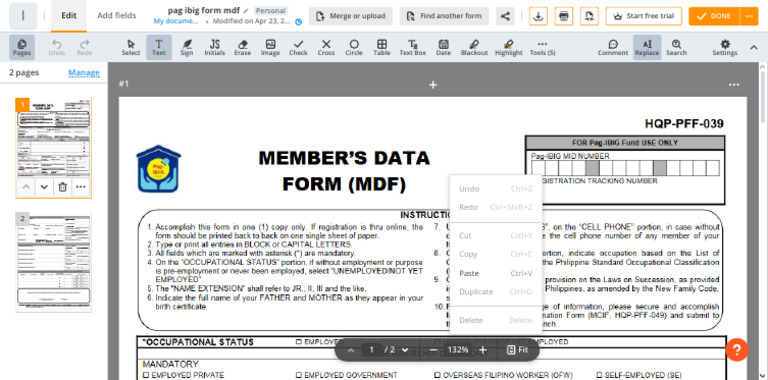The image size is (768, 380).
Task: Choose the Select tool
Action: [131, 48]
